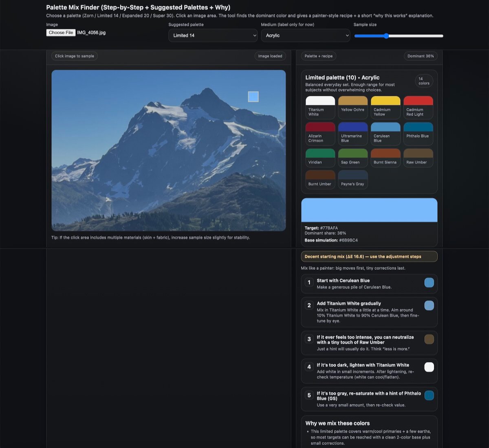Select the Viridian swatch
This screenshot has height=448, width=489.
(x=320, y=158)
